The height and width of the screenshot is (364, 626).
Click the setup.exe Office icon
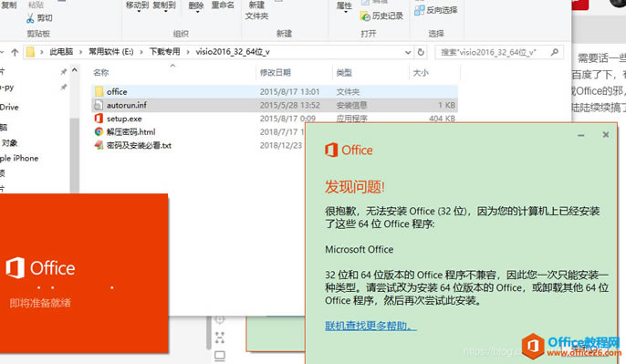pyautogui.click(x=99, y=119)
